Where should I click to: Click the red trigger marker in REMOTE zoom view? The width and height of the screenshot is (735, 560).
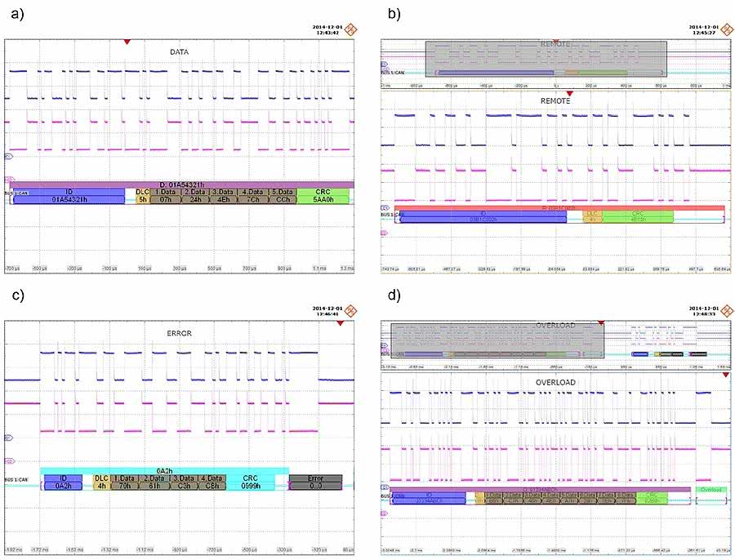(x=569, y=94)
